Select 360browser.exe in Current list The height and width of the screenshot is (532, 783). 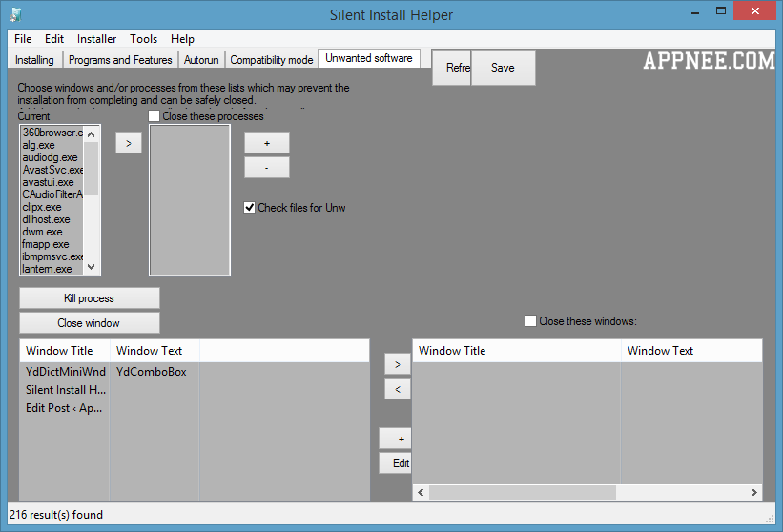click(x=52, y=133)
